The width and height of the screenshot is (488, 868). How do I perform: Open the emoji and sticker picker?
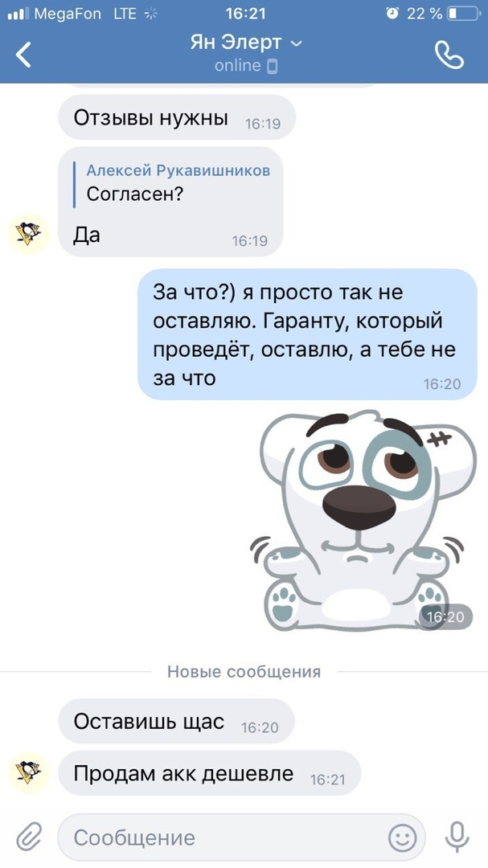click(x=402, y=837)
